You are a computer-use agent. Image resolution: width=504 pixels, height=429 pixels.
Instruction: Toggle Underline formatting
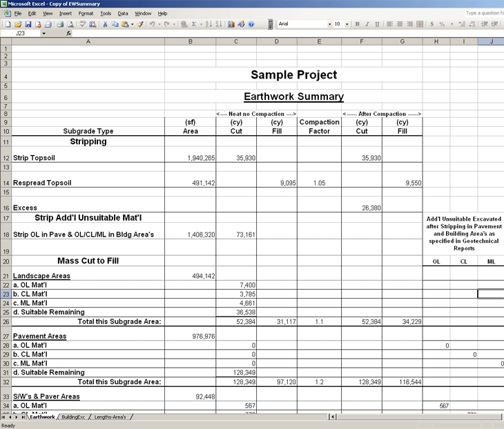coord(376,24)
